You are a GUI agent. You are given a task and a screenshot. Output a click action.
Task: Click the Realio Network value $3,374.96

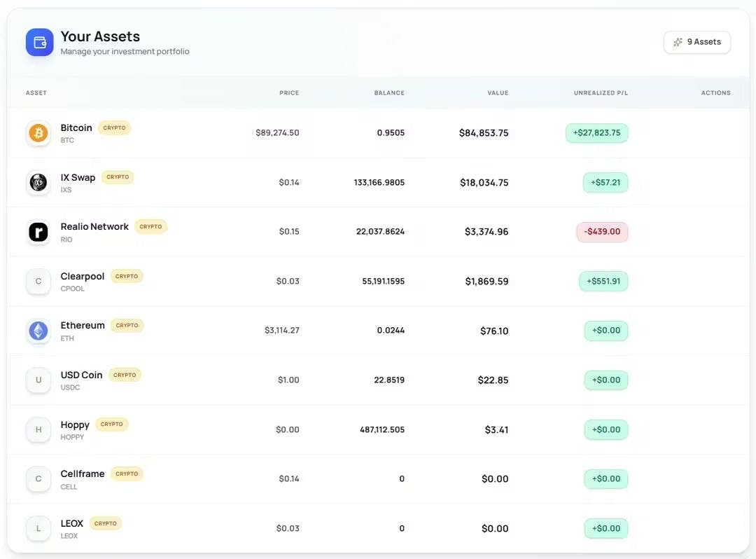(486, 232)
